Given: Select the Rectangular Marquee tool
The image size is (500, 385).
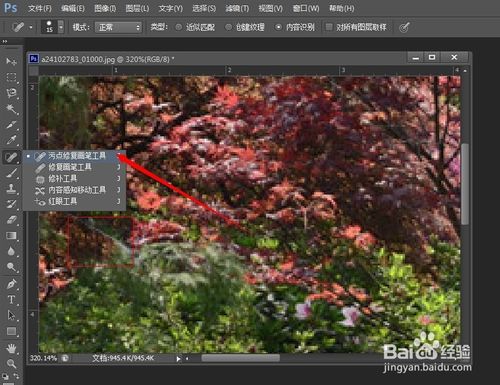Looking at the screenshot, I should pyautogui.click(x=11, y=77).
